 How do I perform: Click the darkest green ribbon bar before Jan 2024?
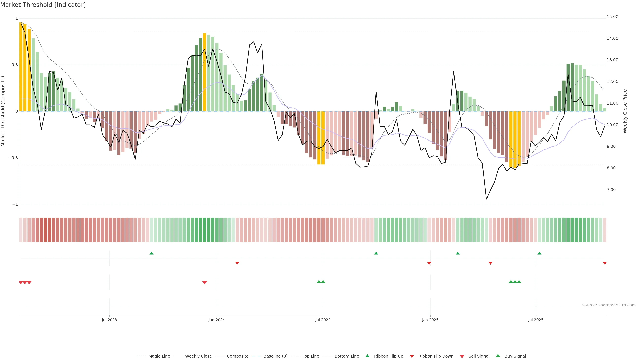(x=204, y=230)
